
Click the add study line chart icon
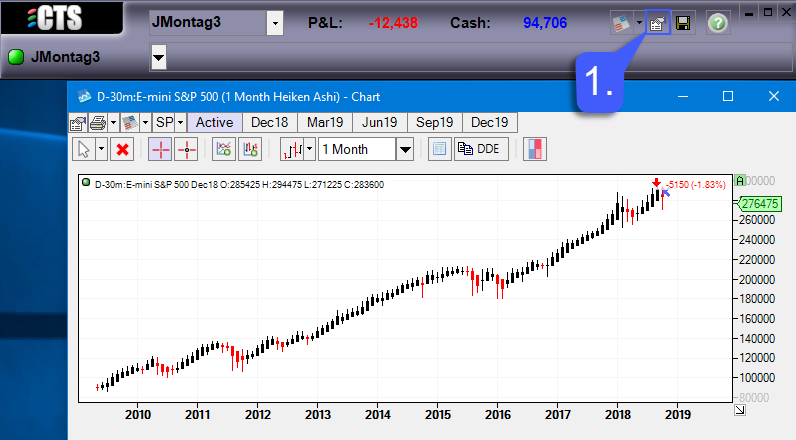(224, 150)
